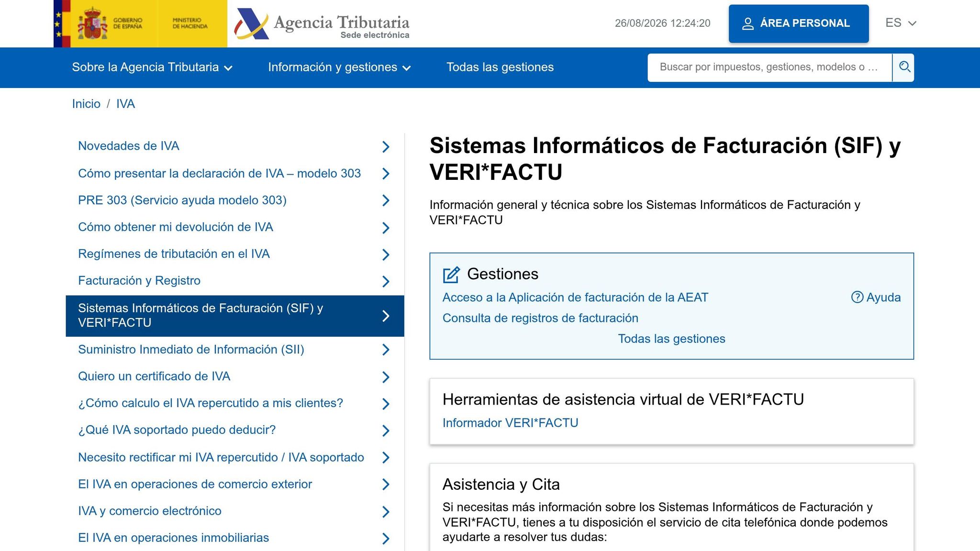Open Cómo presentar la declaración de IVA modelo 303
The width and height of the screenshot is (980, 551).
(x=219, y=174)
